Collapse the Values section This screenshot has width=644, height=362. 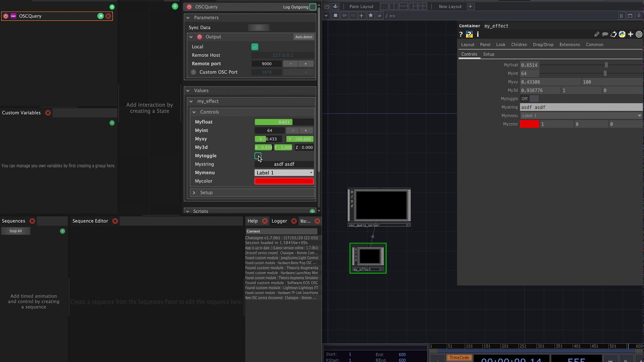tap(188, 90)
